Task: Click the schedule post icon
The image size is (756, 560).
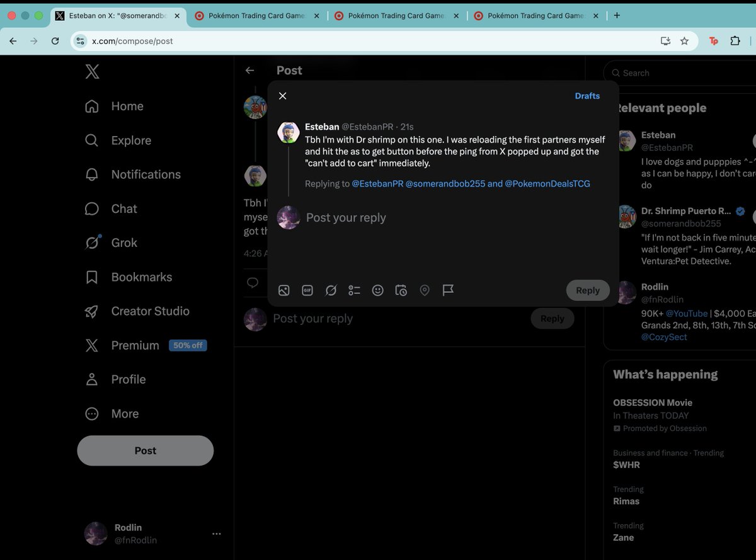Action: 401,290
